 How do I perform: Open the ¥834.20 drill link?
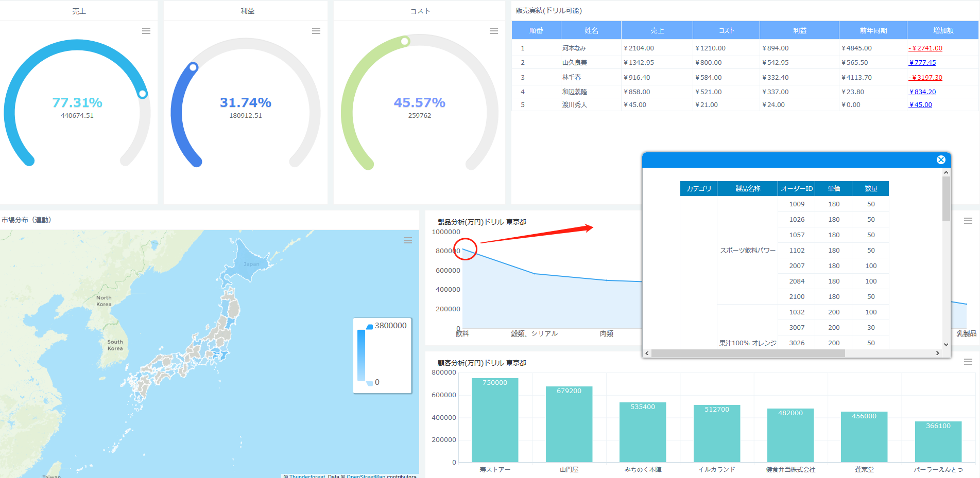click(x=922, y=92)
